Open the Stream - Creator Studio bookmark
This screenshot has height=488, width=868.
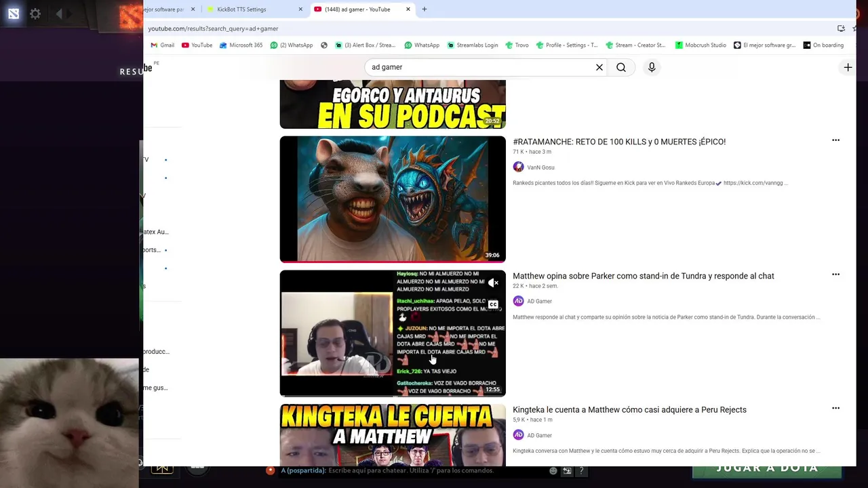tap(635, 45)
